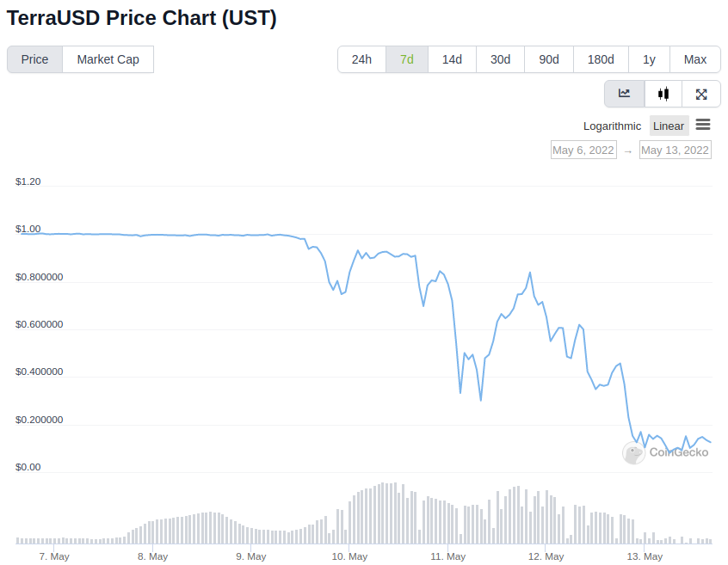The width and height of the screenshot is (728, 565).
Task: Choose the 14d time range
Action: tap(452, 59)
